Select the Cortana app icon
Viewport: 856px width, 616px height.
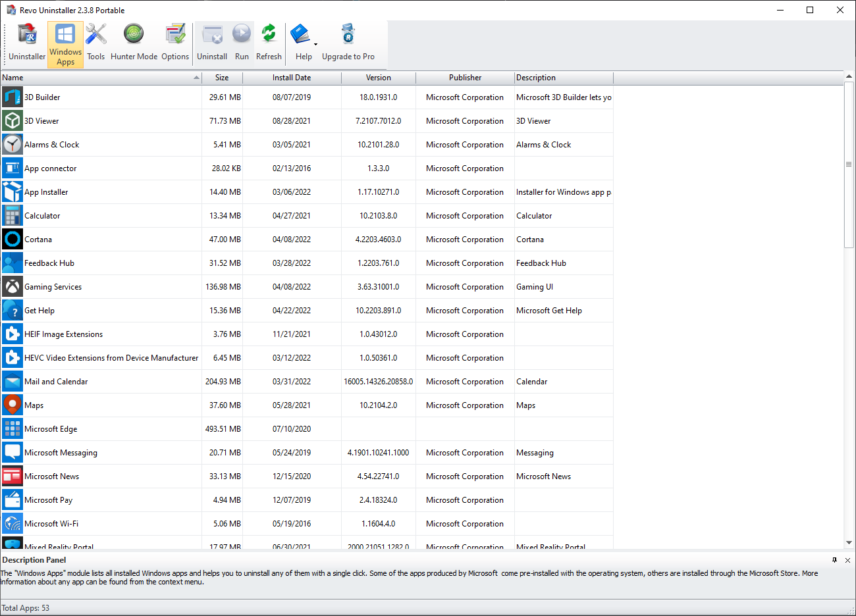[x=13, y=240]
